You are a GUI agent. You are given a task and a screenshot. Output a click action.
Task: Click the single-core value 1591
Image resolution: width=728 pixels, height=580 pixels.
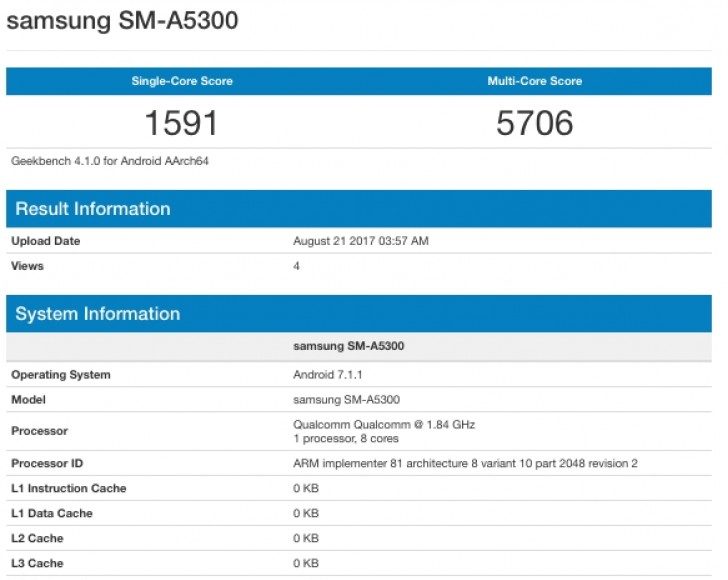182,123
